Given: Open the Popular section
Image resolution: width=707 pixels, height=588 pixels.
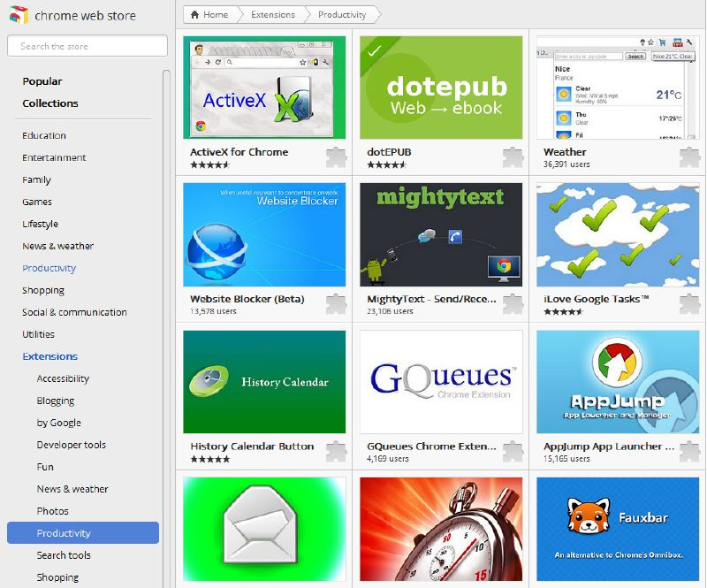Looking at the screenshot, I should click(x=42, y=81).
